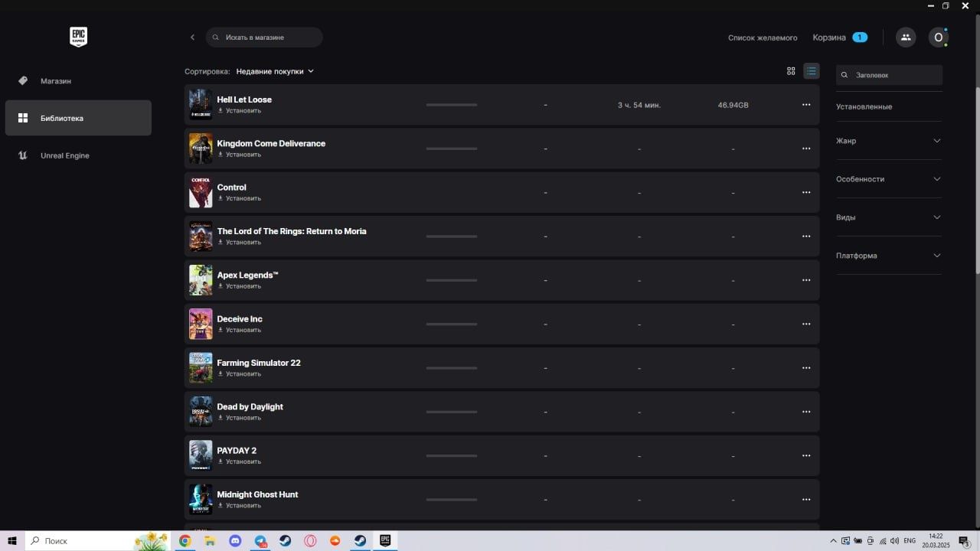Open Список желаемого wishlist
980x551 pixels.
pos(763,37)
